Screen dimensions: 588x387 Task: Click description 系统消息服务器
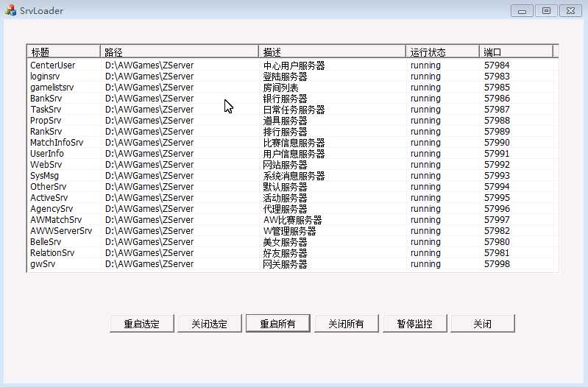pyautogui.click(x=294, y=176)
